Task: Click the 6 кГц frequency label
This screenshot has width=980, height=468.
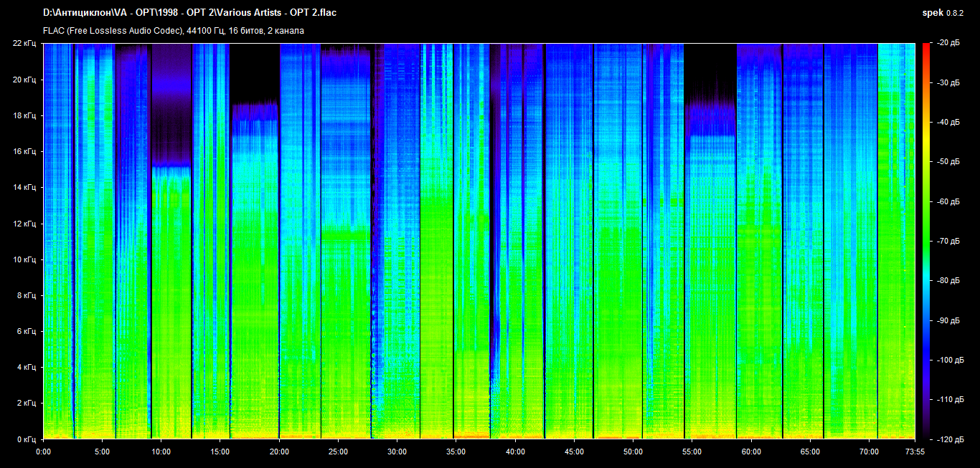Action: pyautogui.click(x=27, y=331)
